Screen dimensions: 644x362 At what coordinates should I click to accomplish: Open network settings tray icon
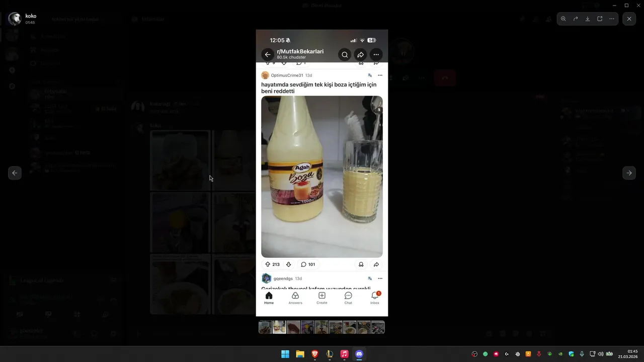click(x=593, y=354)
